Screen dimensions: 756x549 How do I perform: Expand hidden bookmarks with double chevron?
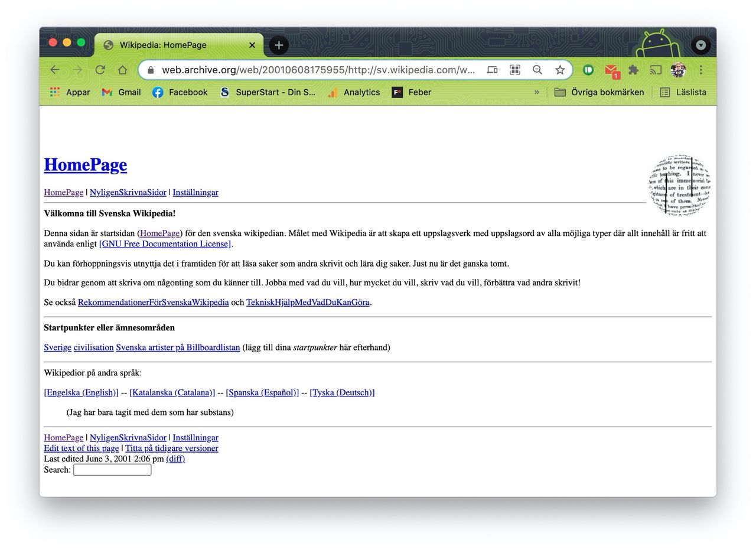tap(536, 92)
